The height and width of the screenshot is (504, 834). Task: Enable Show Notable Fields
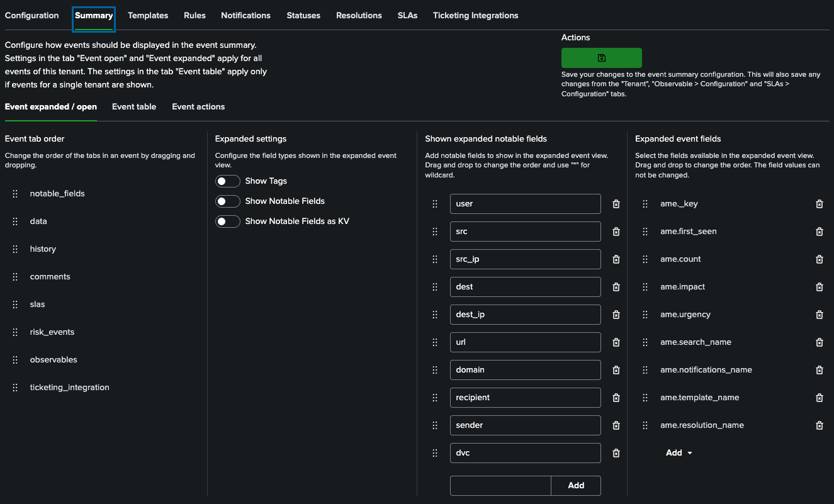tap(228, 201)
